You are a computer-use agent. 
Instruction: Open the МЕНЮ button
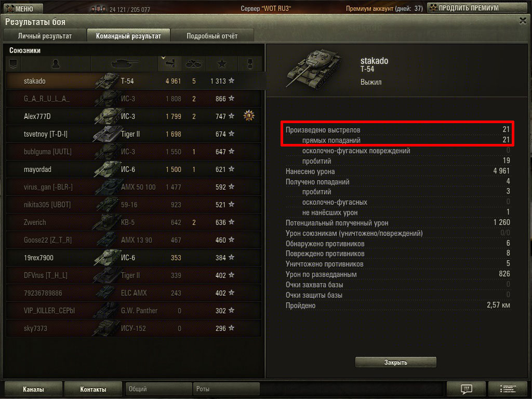(x=24, y=8)
